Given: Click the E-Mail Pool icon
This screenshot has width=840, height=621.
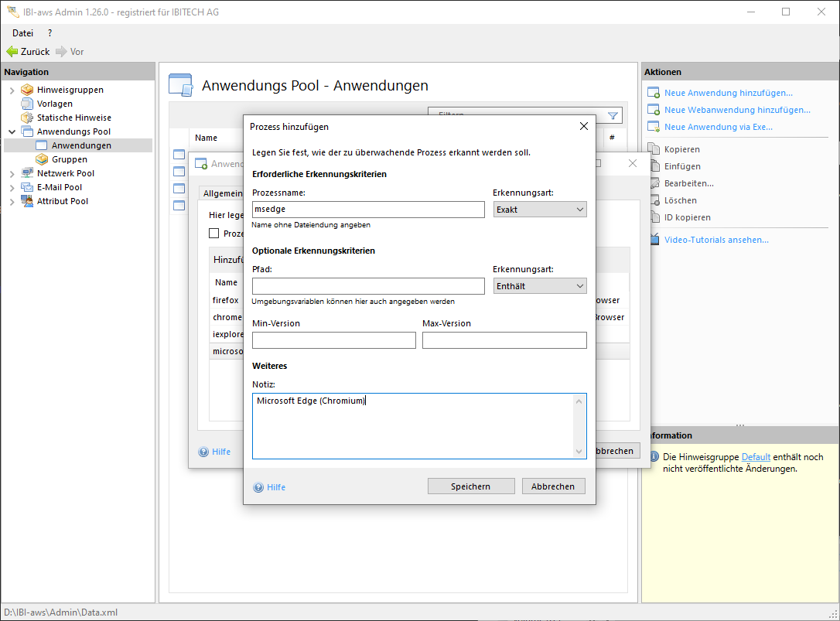Looking at the screenshot, I should 27,187.
